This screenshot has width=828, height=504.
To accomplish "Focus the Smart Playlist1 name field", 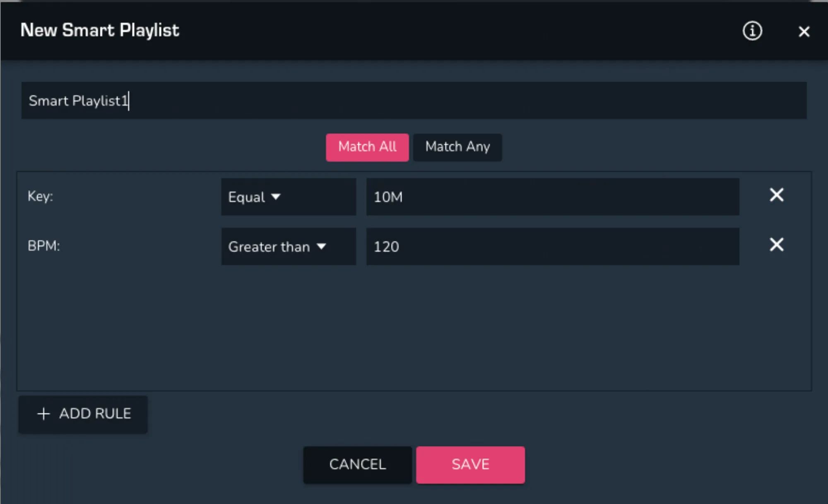I will pos(414,101).
